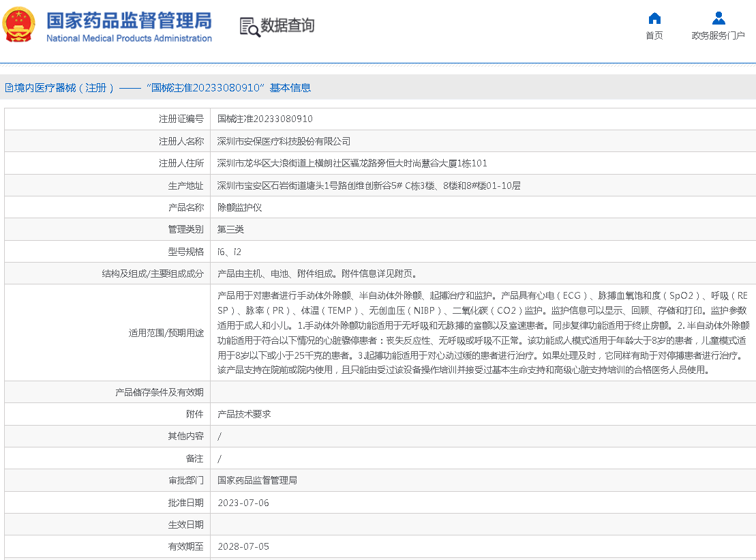
Task: Click the product name value 除颤监护仪
Action: (239, 207)
